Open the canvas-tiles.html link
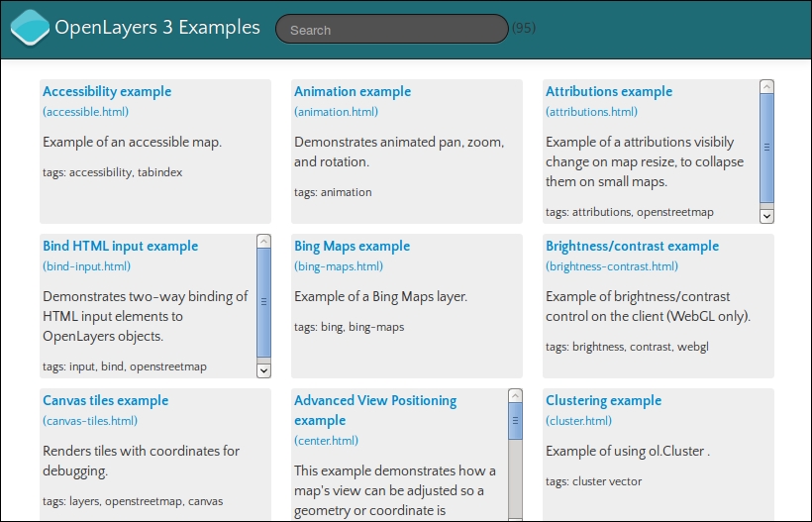 coord(90,421)
